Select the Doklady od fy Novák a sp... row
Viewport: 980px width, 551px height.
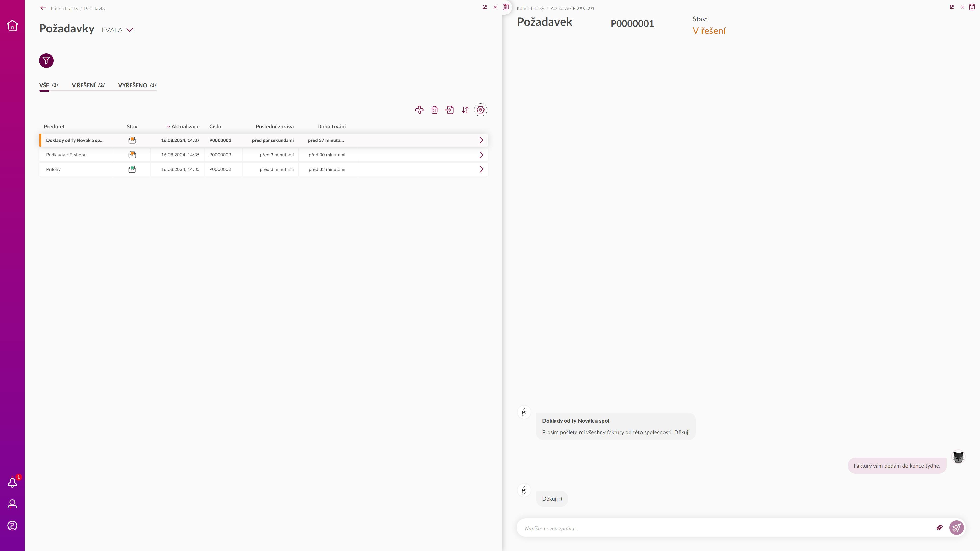(263, 140)
